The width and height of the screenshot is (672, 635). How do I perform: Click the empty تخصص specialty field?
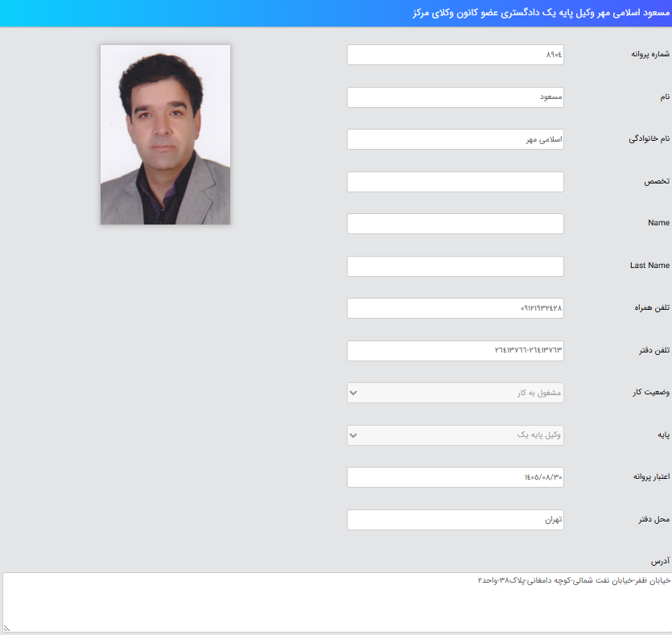point(456,182)
